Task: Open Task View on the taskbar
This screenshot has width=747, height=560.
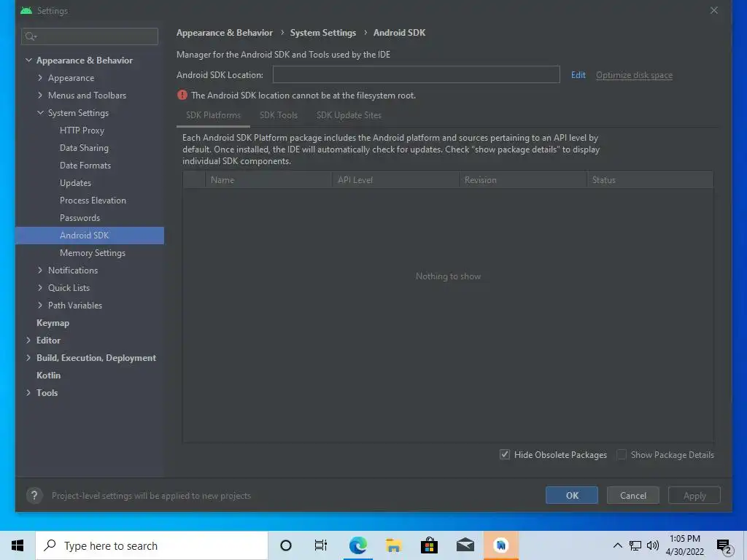Action: (x=321, y=545)
